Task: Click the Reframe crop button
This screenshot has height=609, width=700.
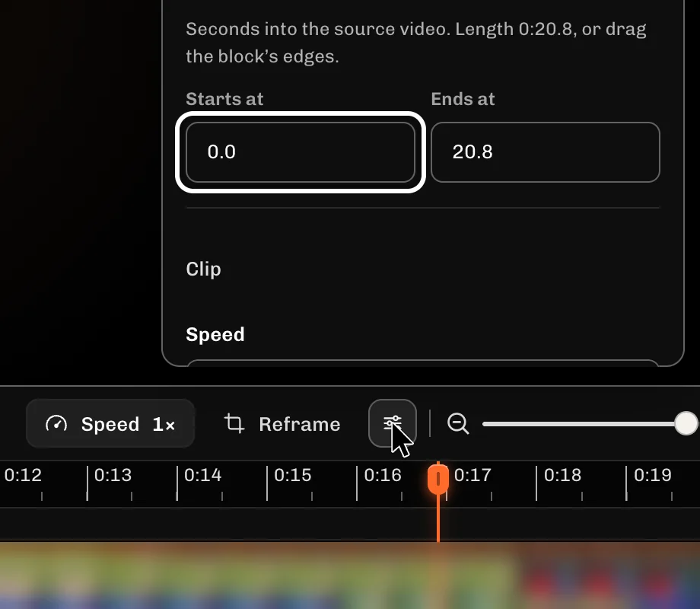Action: point(282,423)
